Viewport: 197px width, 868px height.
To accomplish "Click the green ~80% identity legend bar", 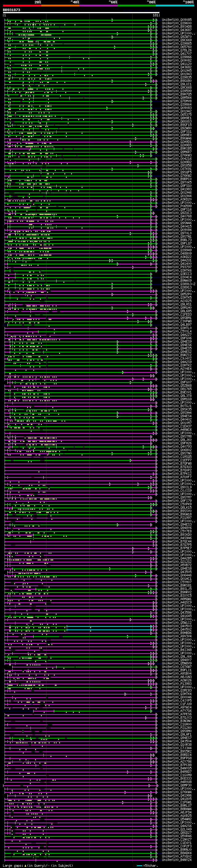I will [137, 6].
